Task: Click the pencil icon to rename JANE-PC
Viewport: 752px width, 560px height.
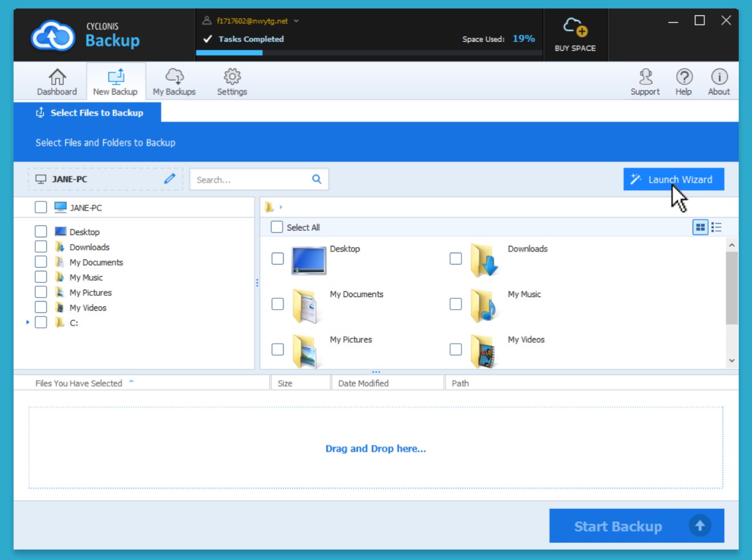Action: coord(169,179)
